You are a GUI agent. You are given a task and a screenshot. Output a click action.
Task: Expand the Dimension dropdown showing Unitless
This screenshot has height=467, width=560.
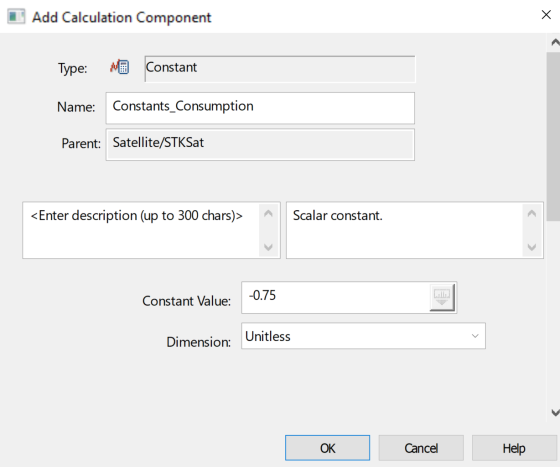363,336
